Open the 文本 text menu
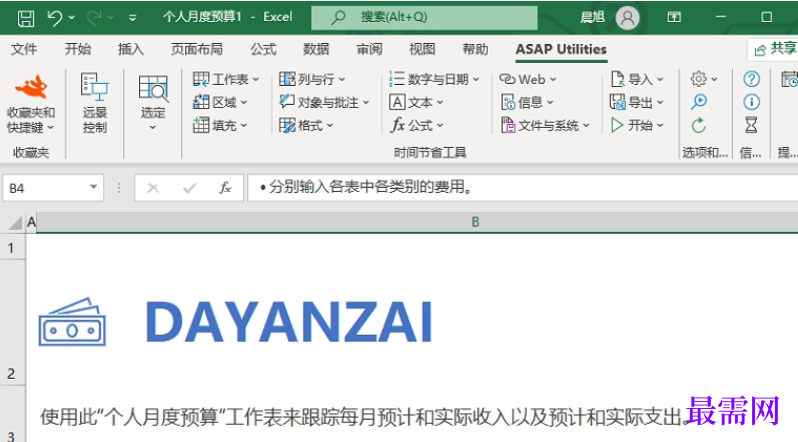Viewport: 798px width, 442px height. tap(416, 102)
